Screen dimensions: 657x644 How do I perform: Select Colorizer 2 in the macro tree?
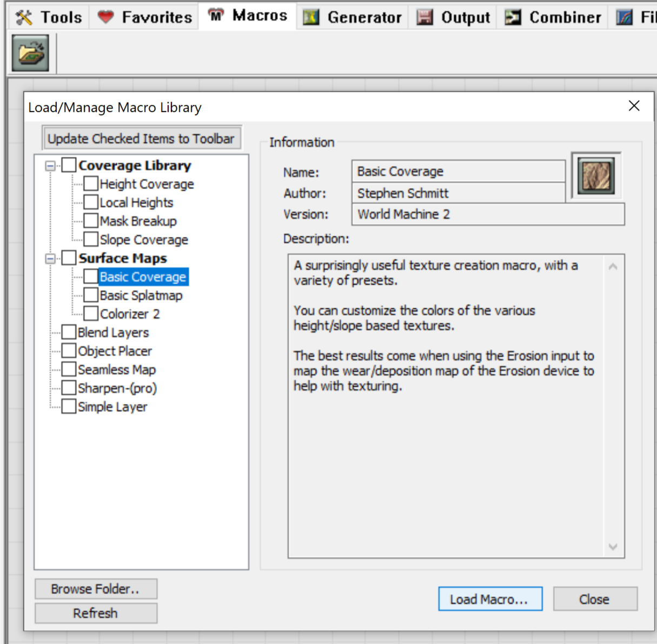click(x=130, y=314)
